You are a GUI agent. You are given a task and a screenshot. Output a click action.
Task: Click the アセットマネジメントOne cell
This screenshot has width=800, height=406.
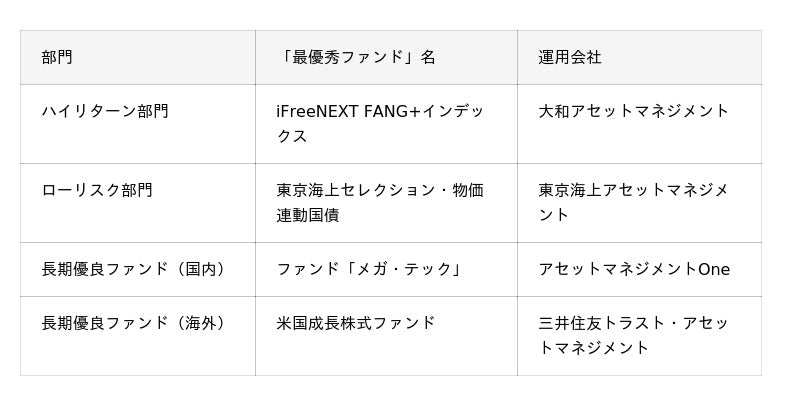click(634, 269)
